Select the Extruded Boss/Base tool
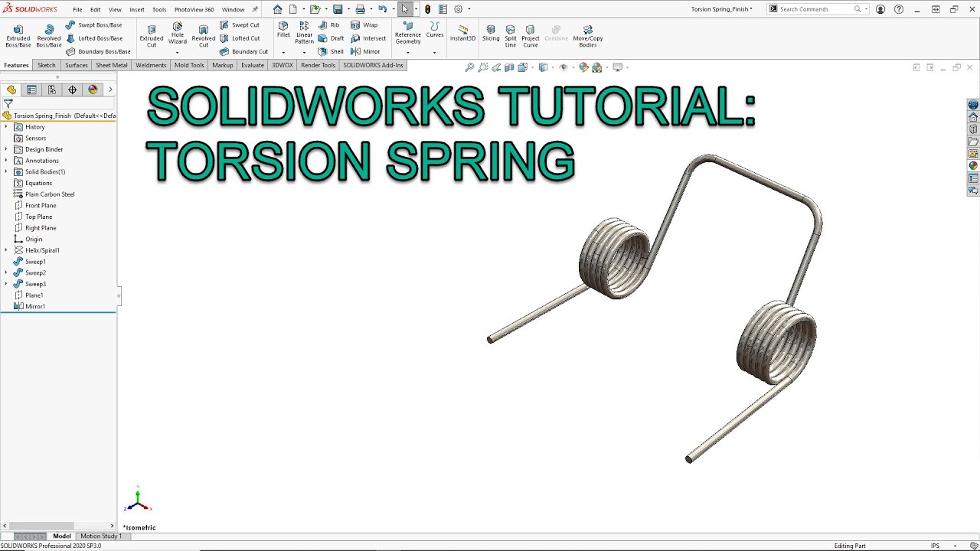This screenshot has height=551, width=980. click(18, 36)
